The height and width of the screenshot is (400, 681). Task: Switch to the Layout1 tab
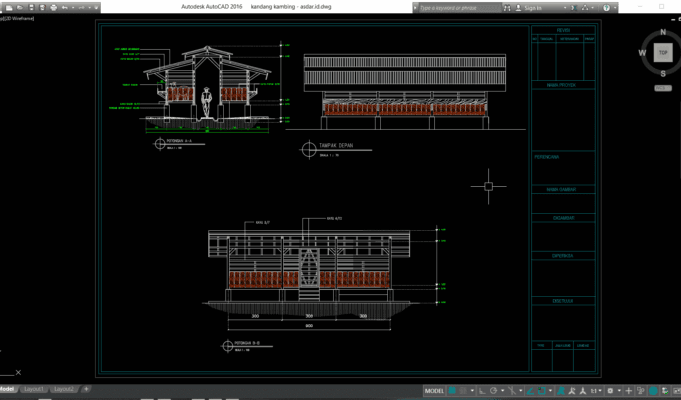point(34,389)
